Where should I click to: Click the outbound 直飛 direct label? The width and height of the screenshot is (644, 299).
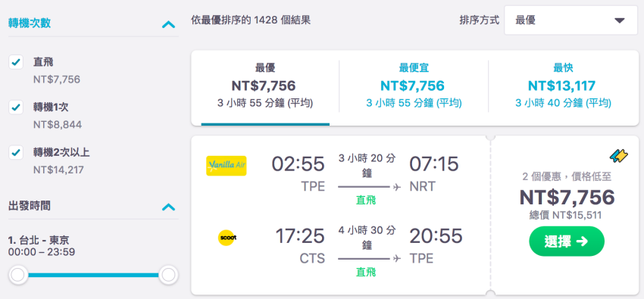click(366, 200)
